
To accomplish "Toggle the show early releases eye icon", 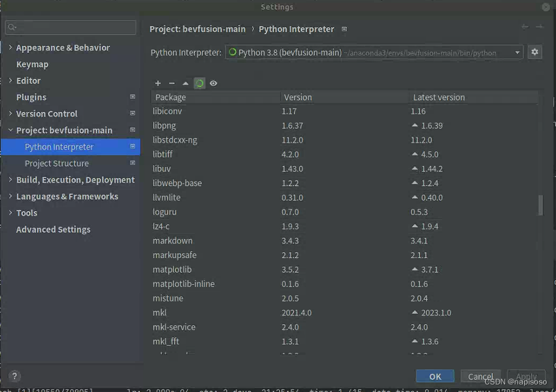I will pos(213,84).
